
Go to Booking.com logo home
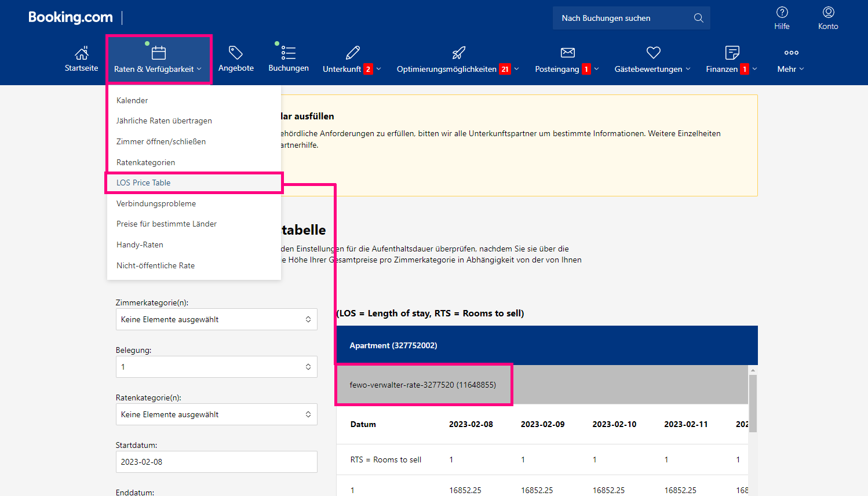[71, 17]
